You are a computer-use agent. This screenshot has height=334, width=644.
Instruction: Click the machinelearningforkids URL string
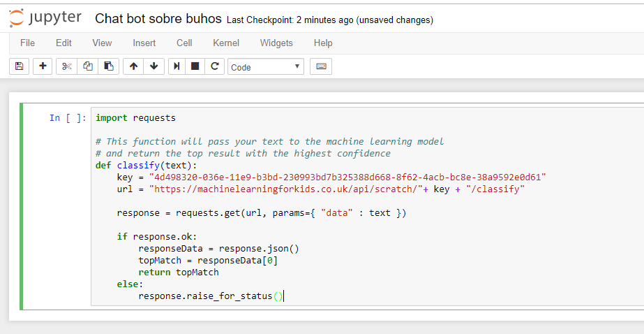[286, 189]
